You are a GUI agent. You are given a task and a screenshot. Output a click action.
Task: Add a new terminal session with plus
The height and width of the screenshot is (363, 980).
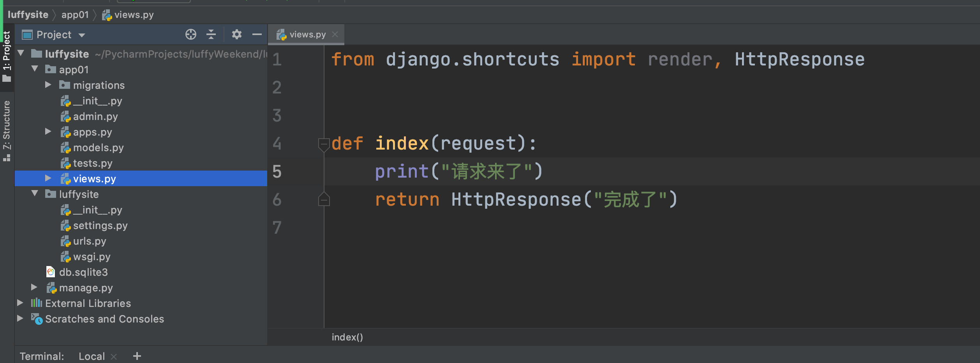(137, 356)
